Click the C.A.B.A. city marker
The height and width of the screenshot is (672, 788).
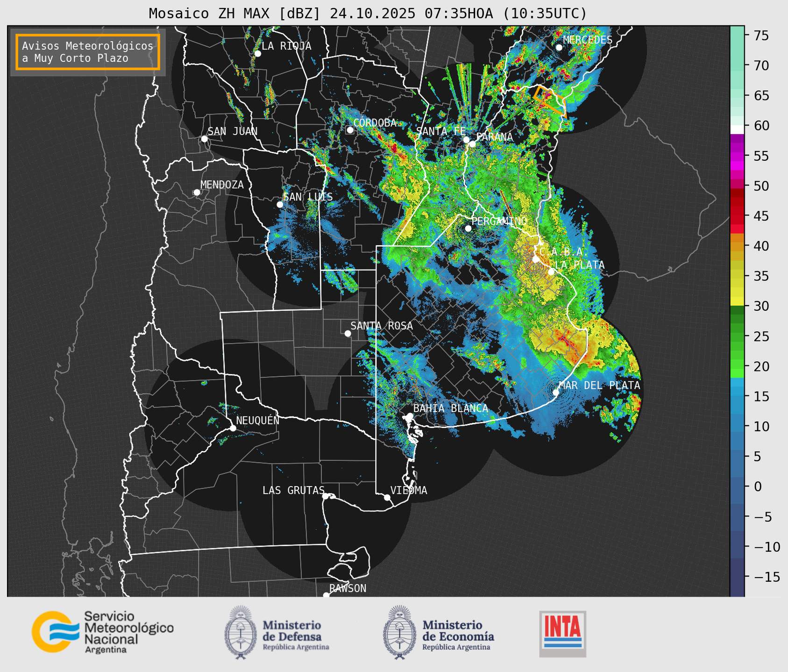[536, 259]
